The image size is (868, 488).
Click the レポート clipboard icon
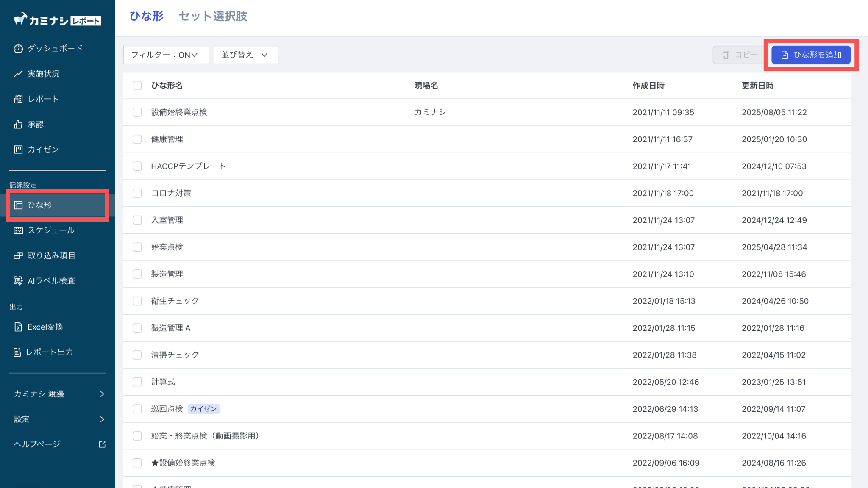[18, 99]
